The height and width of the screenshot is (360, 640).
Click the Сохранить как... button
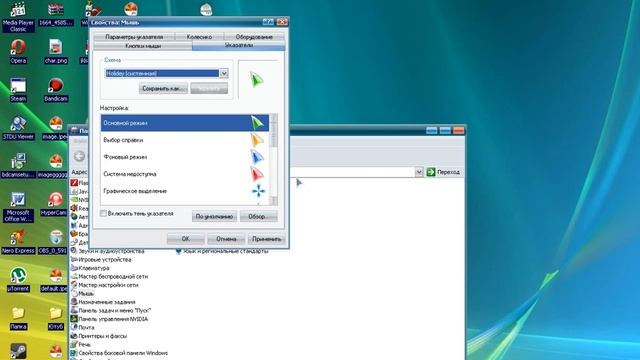pos(163,88)
